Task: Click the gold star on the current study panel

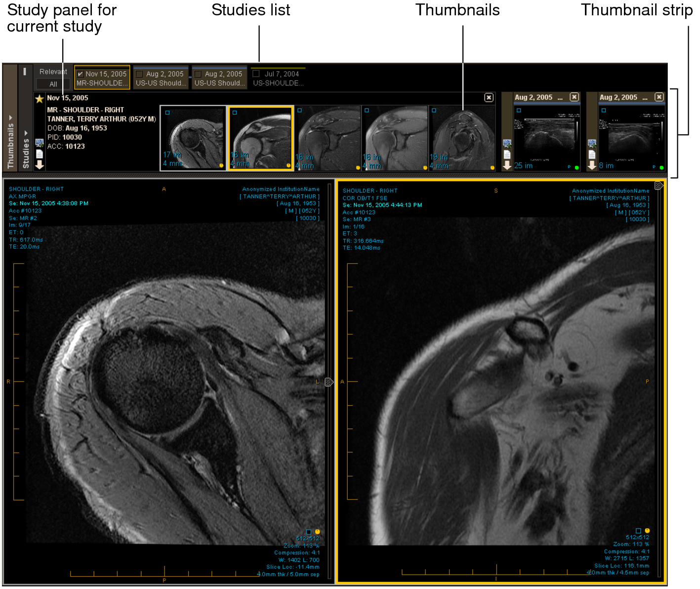Action: (40, 99)
